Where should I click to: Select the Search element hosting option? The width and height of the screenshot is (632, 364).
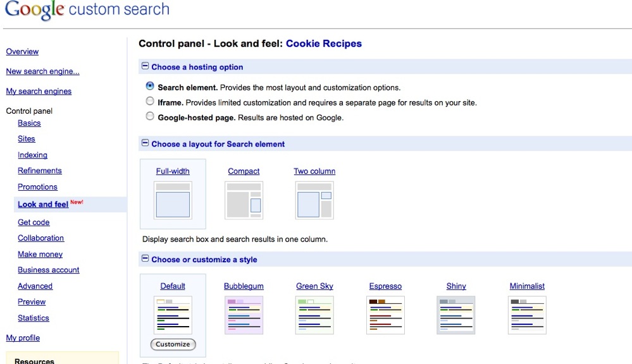pos(150,86)
